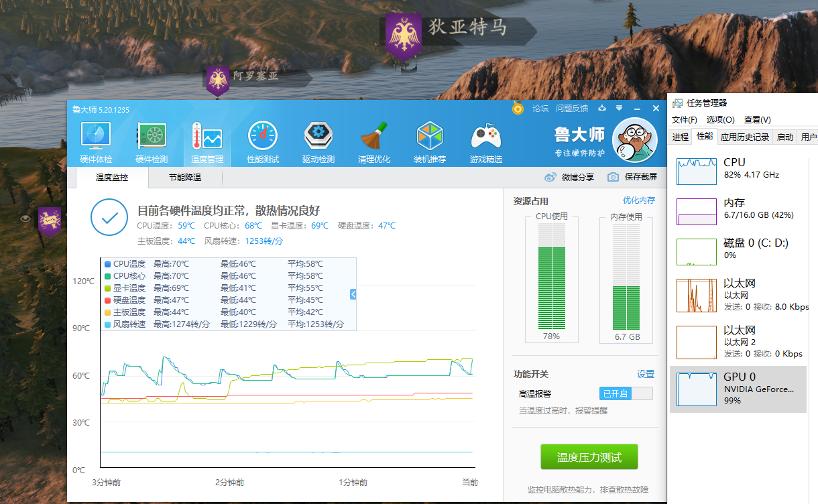Select 磁盘 0 (C: D:) entry
This screenshot has width=818, height=504.
coord(738,251)
